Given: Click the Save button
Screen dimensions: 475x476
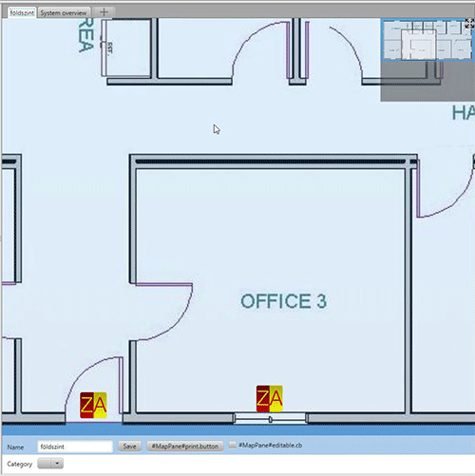Looking at the screenshot, I should pyautogui.click(x=129, y=447).
